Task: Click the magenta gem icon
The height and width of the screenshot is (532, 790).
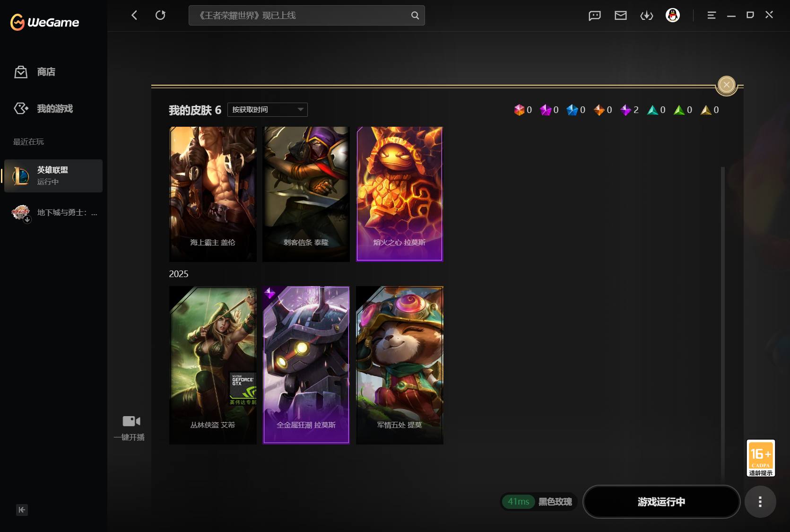Action: (546, 110)
